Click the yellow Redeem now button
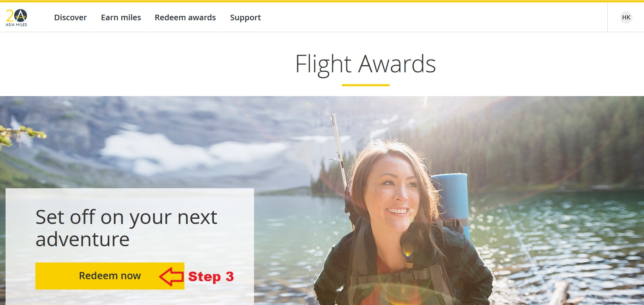Screen dimensions: 644x305 tap(110, 276)
